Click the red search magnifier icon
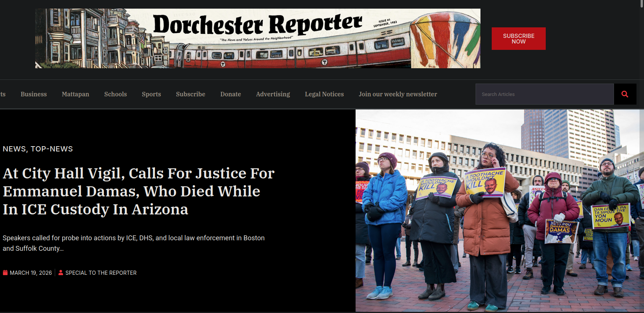644x313 pixels. pyautogui.click(x=625, y=94)
